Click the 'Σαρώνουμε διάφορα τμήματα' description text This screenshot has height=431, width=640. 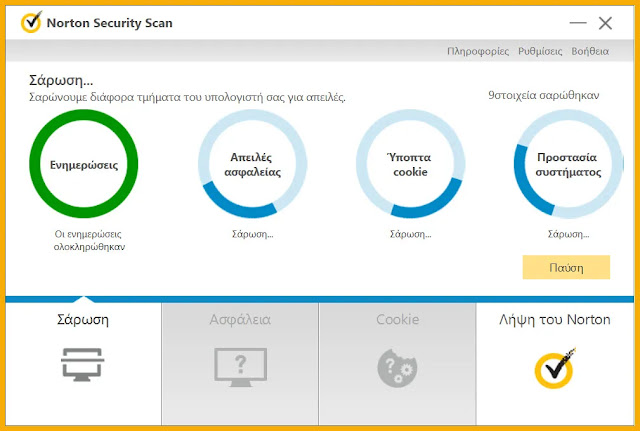click(x=187, y=98)
